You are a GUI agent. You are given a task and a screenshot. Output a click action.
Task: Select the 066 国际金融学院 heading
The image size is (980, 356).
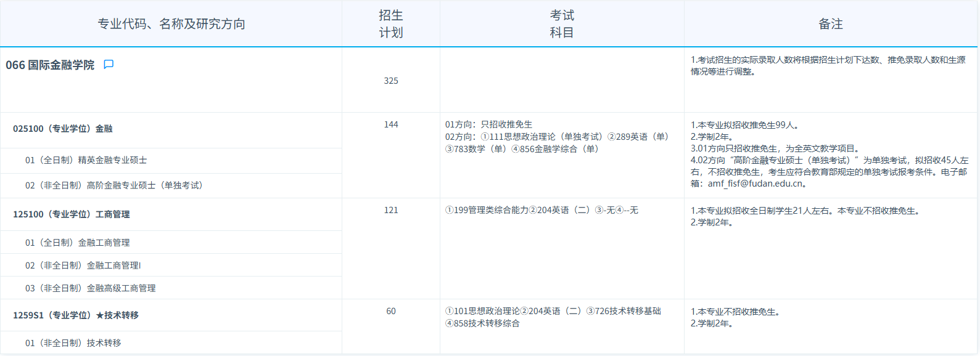[x=50, y=65]
